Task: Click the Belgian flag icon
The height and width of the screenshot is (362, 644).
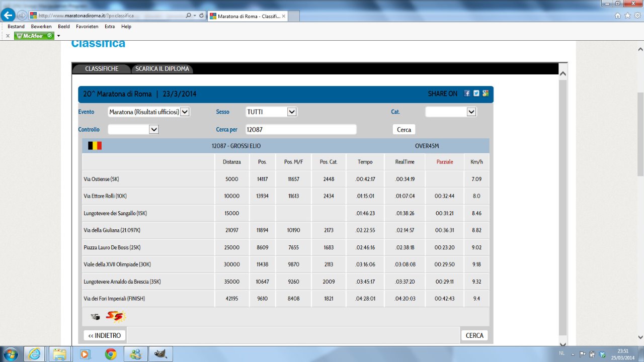Action: tap(95, 146)
